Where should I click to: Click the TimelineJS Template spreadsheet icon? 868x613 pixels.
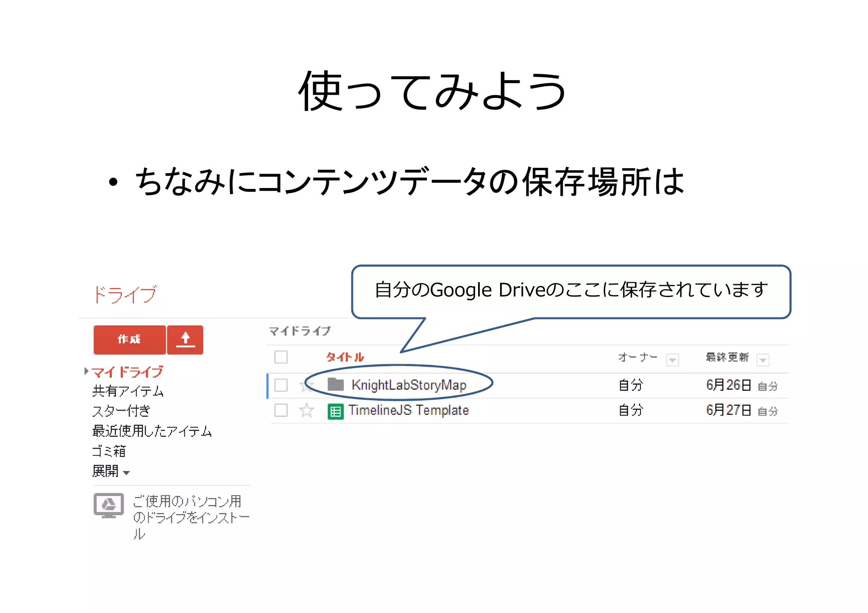point(335,411)
